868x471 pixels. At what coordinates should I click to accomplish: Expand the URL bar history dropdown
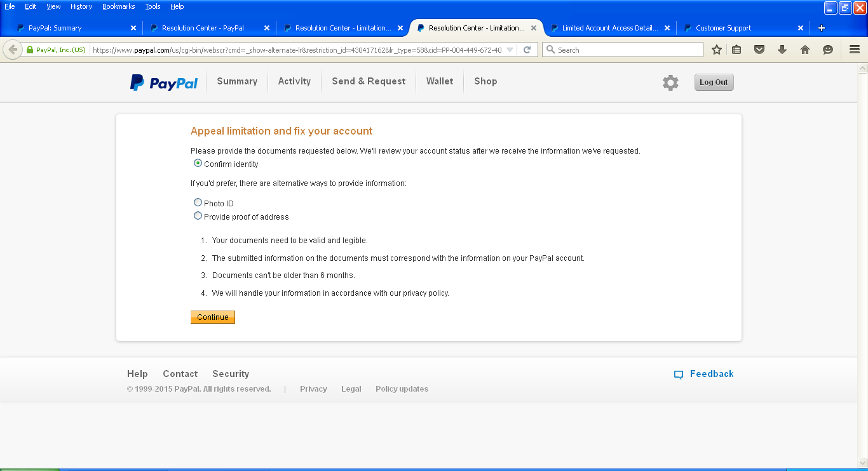(510, 50)
